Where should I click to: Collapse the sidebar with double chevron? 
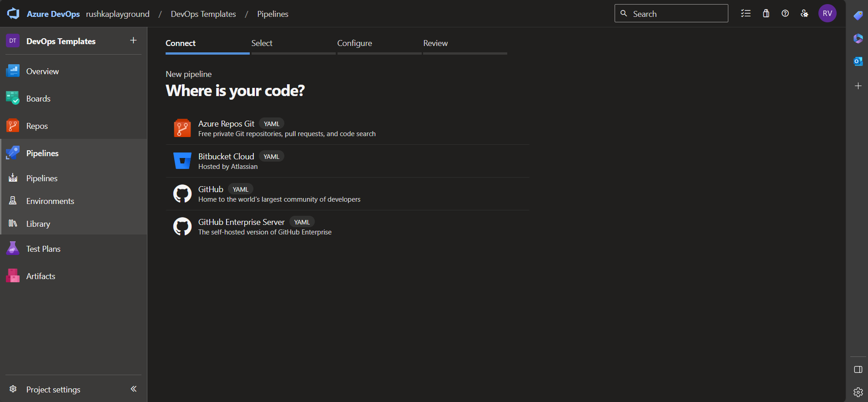point(133,389)
